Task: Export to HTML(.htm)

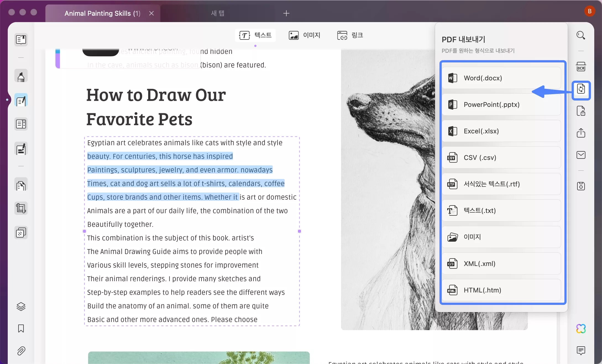Action: (x=501, y=290)
